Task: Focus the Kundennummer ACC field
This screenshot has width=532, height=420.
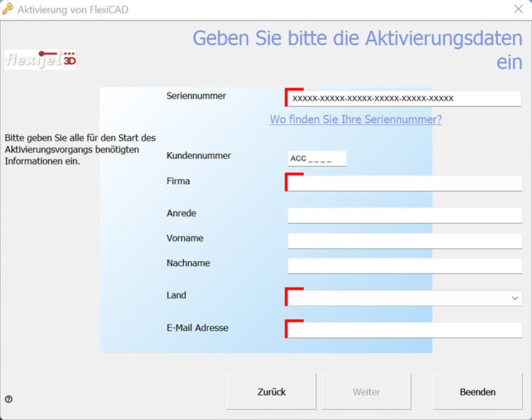Action: [x=317, y=158]
